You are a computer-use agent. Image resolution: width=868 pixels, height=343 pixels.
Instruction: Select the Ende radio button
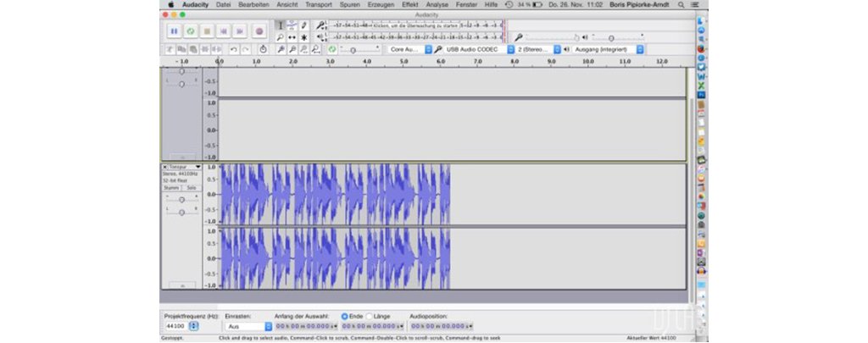pos(345,316)
